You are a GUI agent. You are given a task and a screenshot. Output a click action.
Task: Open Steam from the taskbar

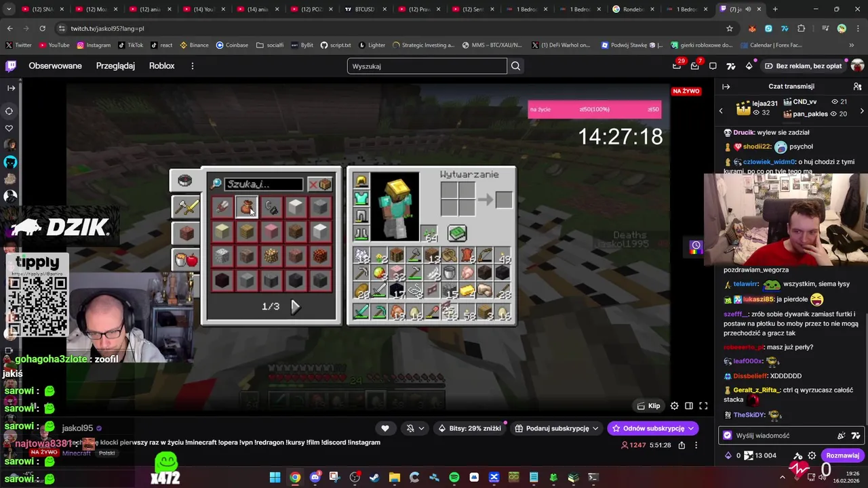point(374,477)
